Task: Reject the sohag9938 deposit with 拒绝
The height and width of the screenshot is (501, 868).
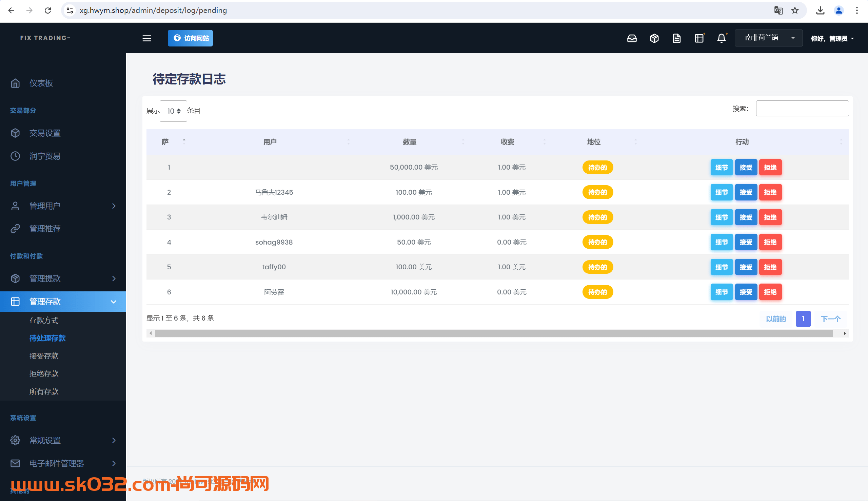Action: [x=770, y=242]
